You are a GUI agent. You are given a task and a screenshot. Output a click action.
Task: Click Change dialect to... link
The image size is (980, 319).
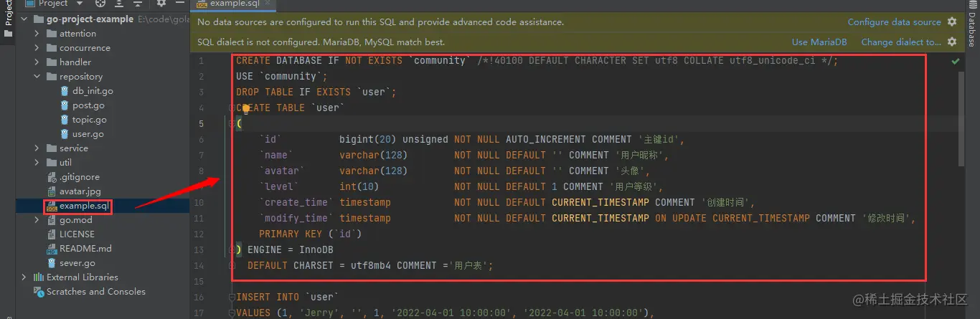tap(901, 42)
